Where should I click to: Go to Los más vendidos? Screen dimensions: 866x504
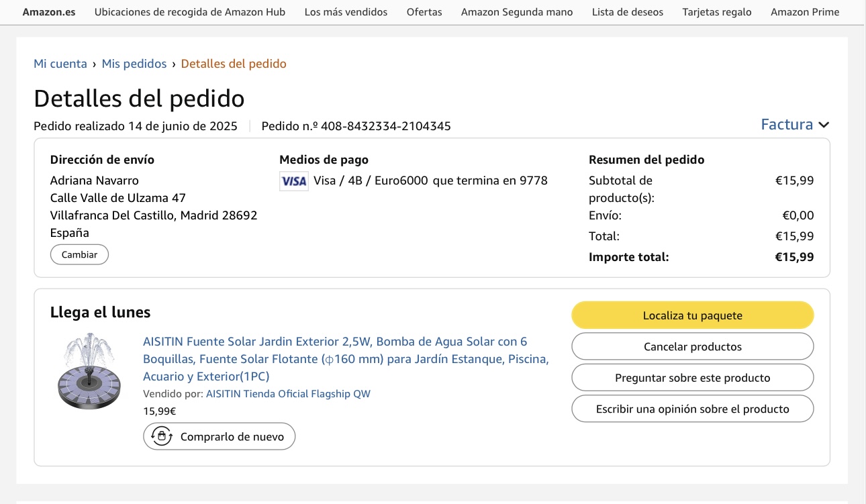(346, 12)
